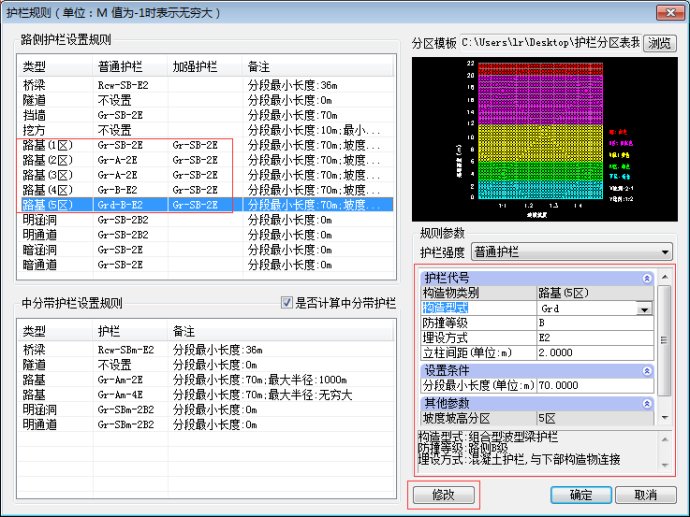This screenshot has width=690, height=517.
Task: Collapse the 设置条件 section chevron
Action: tap(647, 370)
